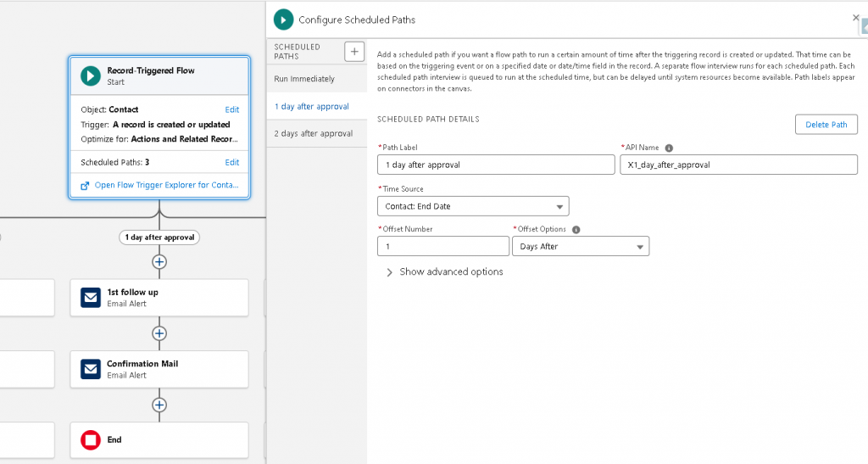This screenshot has width=868, height=464.
Task: Click the Confirmation Mail email alert icon
Action: (91, 369)
